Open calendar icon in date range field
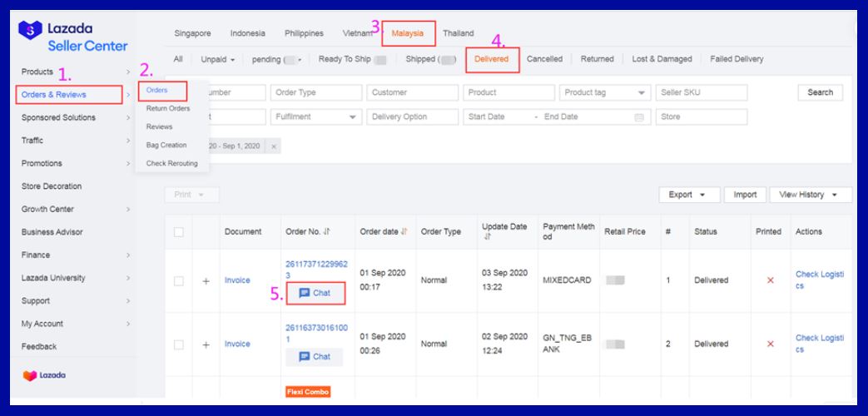Screen dimensions: 868x416 pyautogui.click(x=639, y=117)
